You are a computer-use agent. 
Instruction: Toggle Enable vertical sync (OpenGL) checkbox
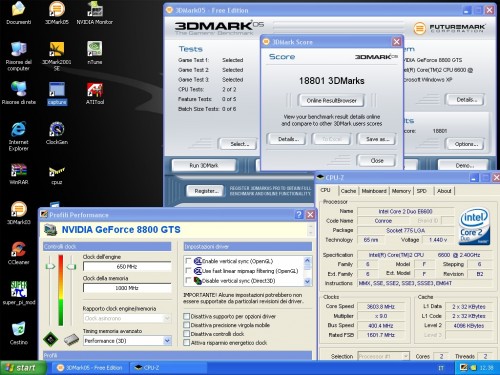click(188, 261)
